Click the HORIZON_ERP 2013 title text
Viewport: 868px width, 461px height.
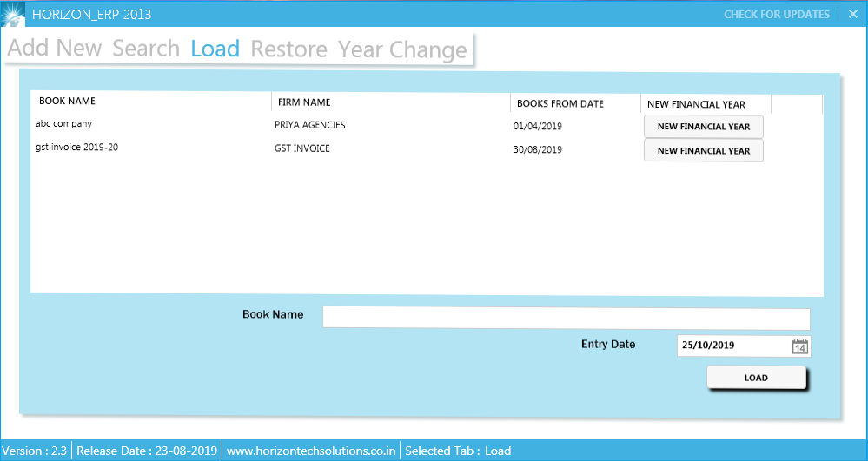[92, 15]
